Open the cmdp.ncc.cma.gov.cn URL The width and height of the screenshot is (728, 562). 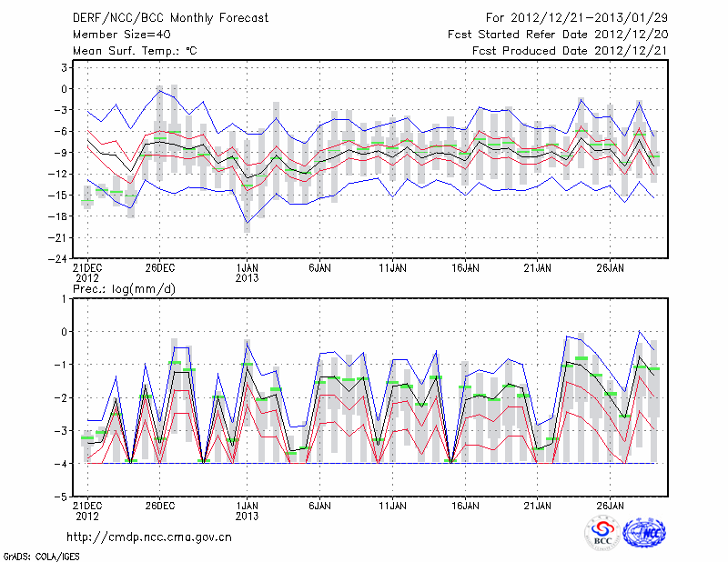click(x=149, y=537)
